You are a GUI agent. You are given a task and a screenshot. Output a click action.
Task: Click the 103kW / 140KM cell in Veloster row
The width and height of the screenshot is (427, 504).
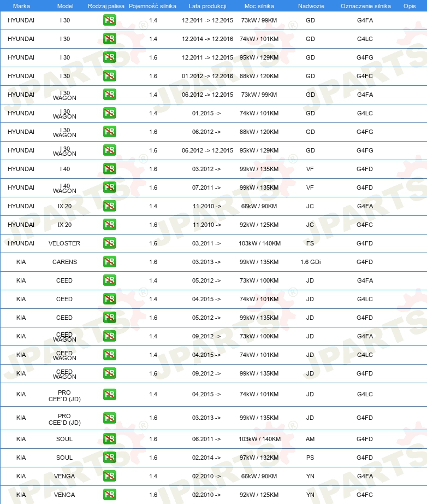pos(259,243)
